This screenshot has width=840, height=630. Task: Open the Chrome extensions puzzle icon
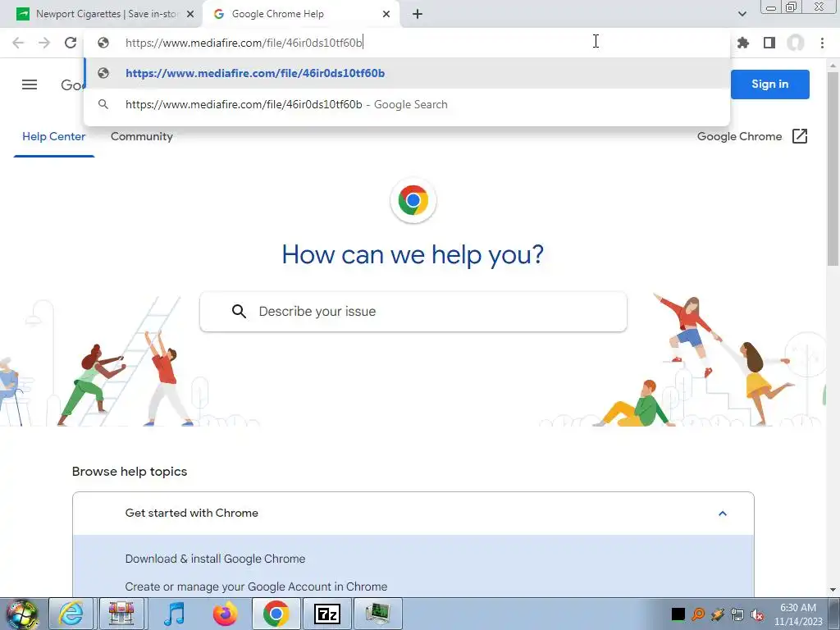[x=743, y=43]
